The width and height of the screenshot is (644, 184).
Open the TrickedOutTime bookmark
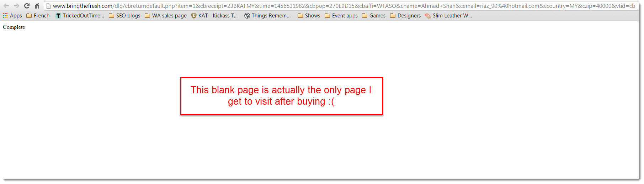click(80, 16)
